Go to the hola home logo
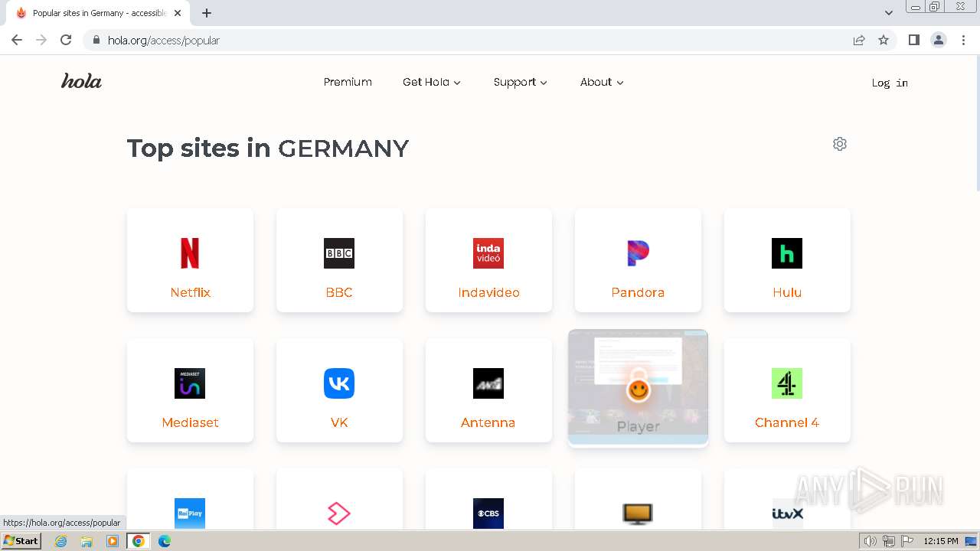The width and height of the screenshot is (980, 551). pos(81,81)
